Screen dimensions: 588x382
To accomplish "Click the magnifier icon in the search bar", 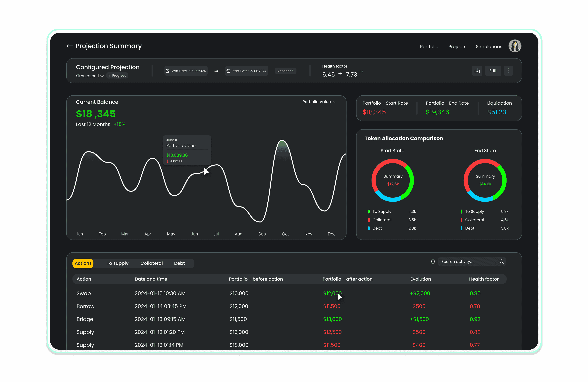I will [502, 261].
